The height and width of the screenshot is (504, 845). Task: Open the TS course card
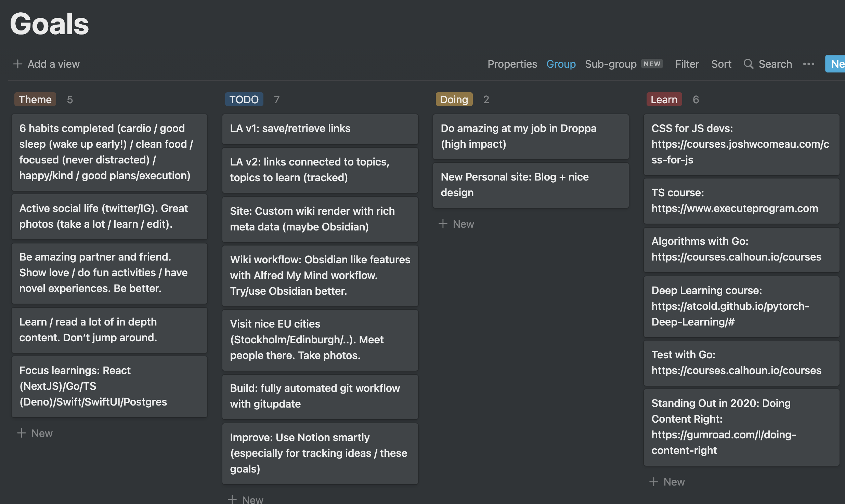coord(741,201)
